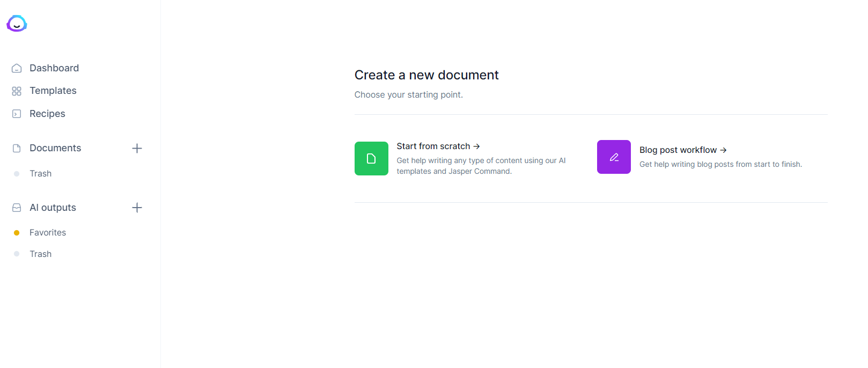Go to Templates in the sidebar
This screenshot has width=868, height=368.
click(53, 91)
